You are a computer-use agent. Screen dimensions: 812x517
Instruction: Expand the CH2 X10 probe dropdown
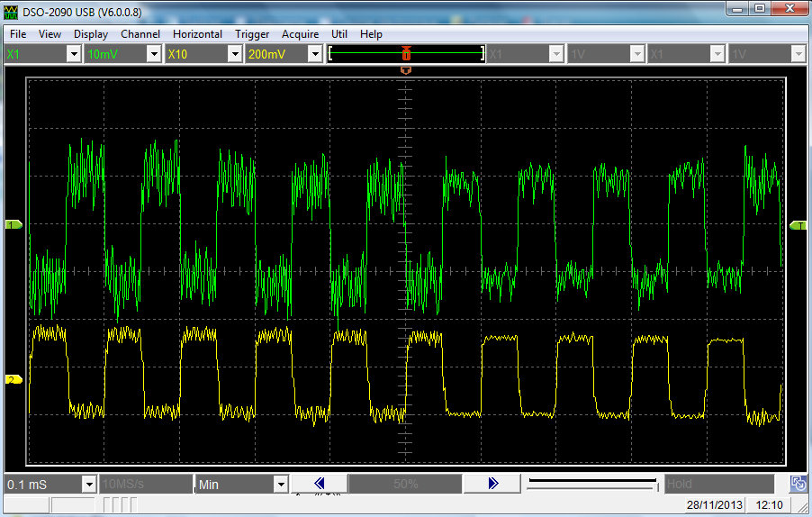pyautogui.click(x=234, y=54)
